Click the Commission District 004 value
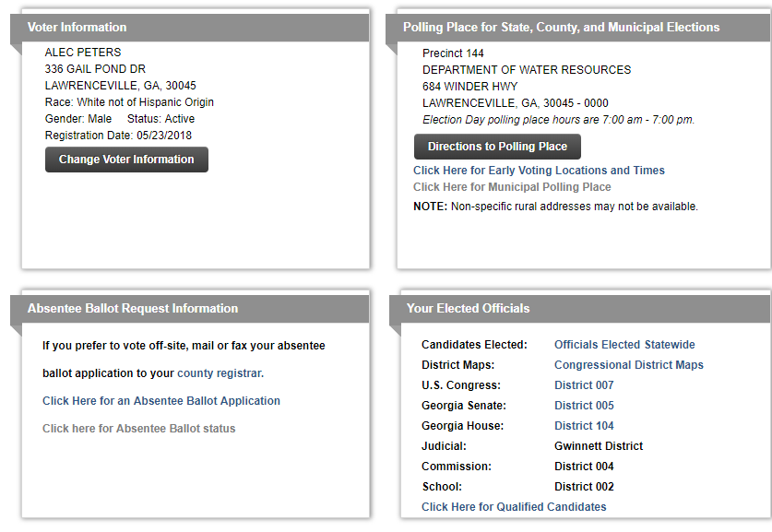The height and width of the screenshot is (532, 772). tap(584, 466)
